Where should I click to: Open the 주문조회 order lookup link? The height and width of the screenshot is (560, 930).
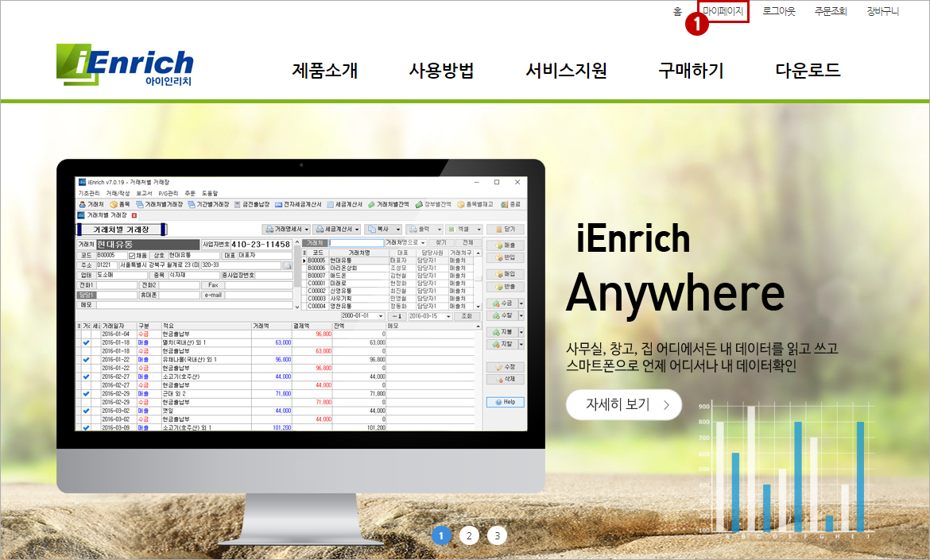click(x=831, y=11)
